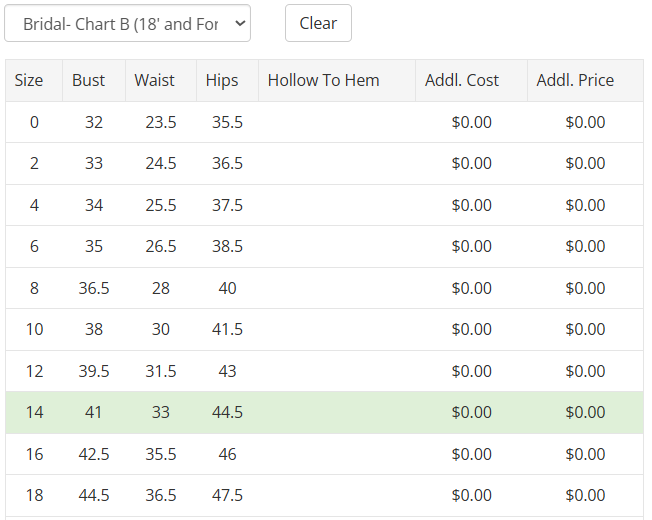Click the Addl. Price column header
Image resolution: width=652 pixels, height=520 pixels.
pyautogui.click(x=575, y=80)
